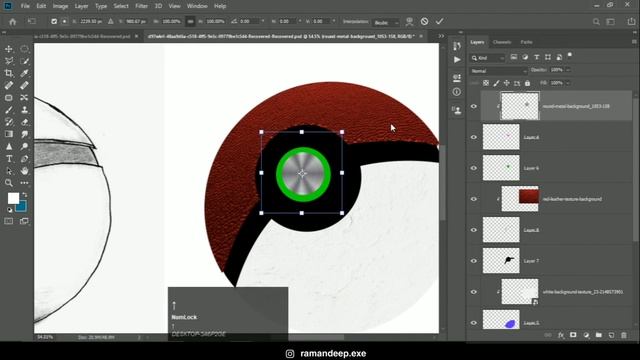This screenshot has width=640, height=360.
Task: Click the background blue color swatch
Action: (22, 207)
